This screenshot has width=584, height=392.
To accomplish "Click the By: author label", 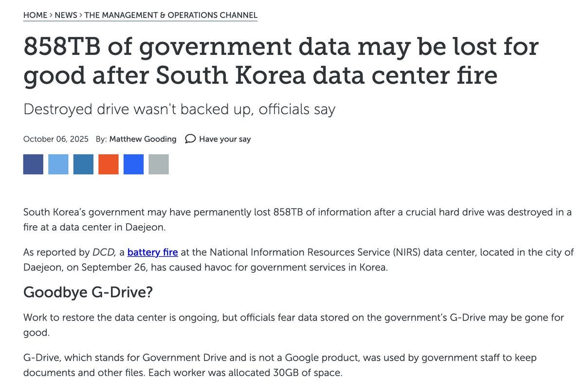I will (x=102, y=139).
